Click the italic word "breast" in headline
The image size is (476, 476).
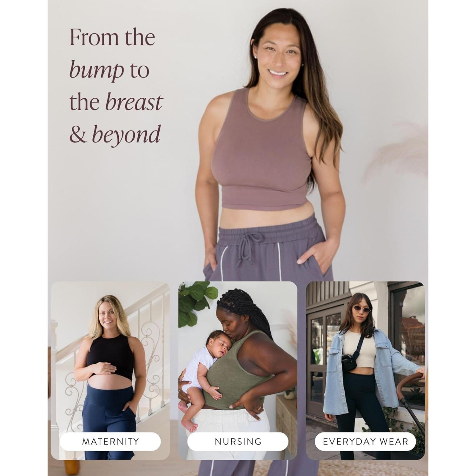133,102
